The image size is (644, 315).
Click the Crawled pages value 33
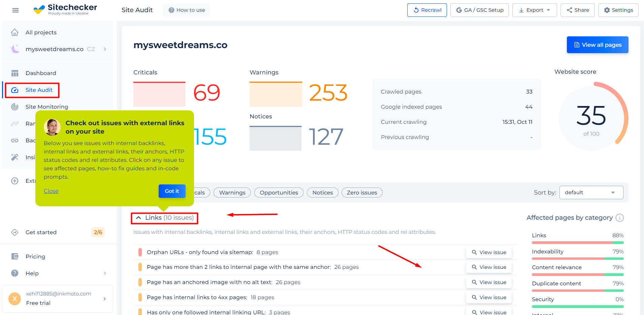(x=529, y=92)
